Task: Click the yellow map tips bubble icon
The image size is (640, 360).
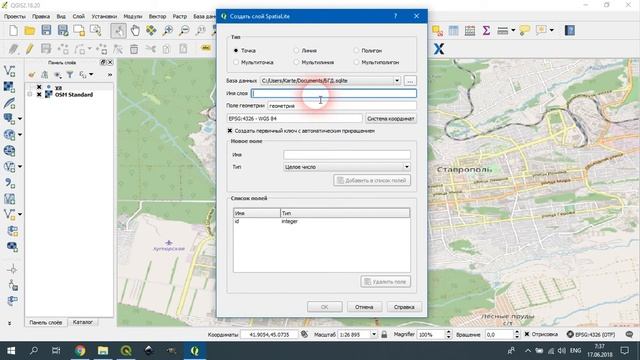Action: coord(524,31)
